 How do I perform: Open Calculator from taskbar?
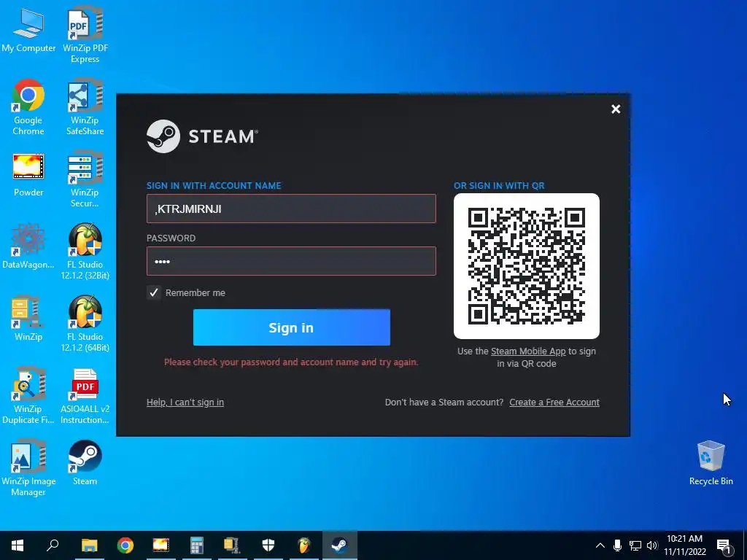[197, 545]
